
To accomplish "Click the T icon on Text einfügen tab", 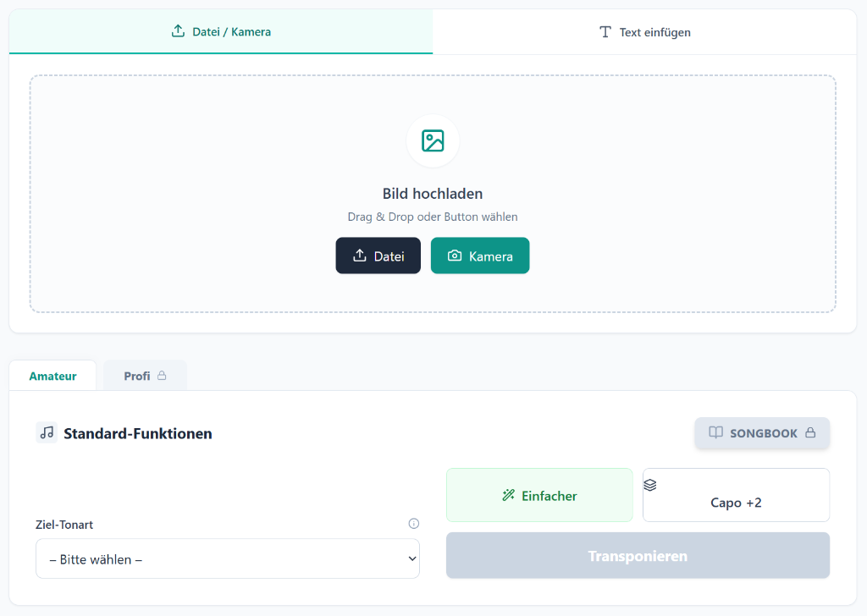I will point(605,31).
